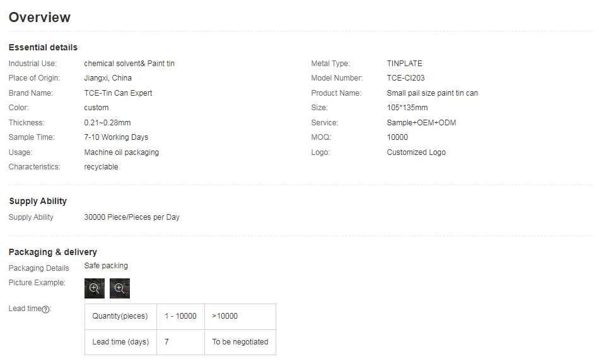Click the Safe packing details text
The height and width of the screenshot is (364, 599).
click(x=106, y=266)
